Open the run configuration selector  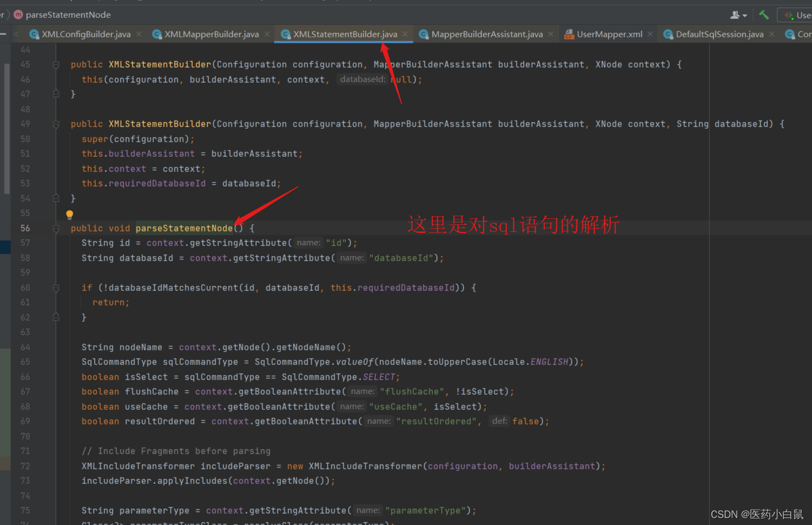tap(795, 15)
